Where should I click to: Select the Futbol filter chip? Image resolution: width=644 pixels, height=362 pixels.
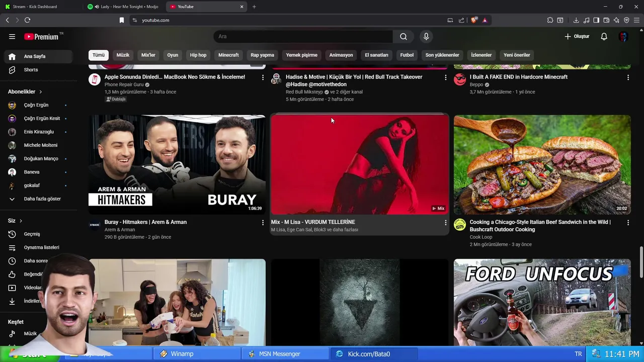[x=407, y=55]
